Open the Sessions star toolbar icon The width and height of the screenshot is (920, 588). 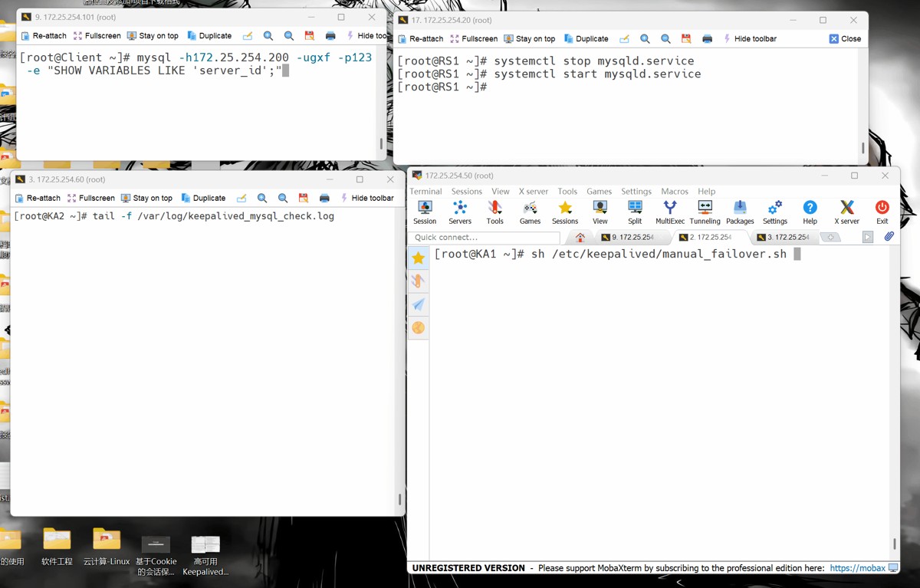click(565, 212)
